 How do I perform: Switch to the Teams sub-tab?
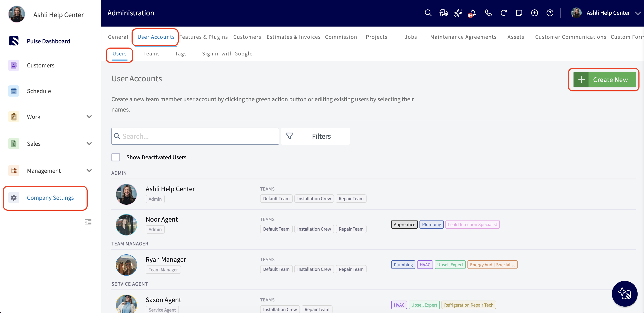tap(151, 54)
